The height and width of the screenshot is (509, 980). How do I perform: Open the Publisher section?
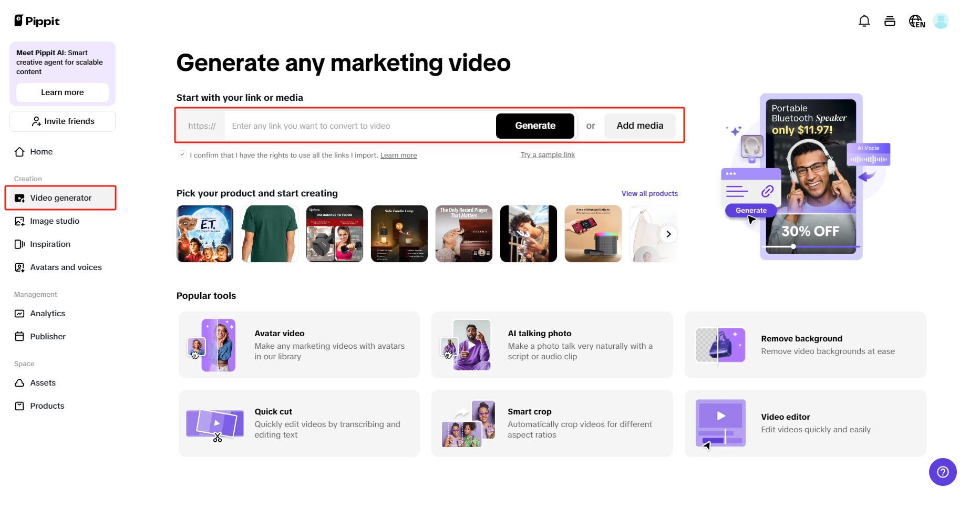pos(48,336)
